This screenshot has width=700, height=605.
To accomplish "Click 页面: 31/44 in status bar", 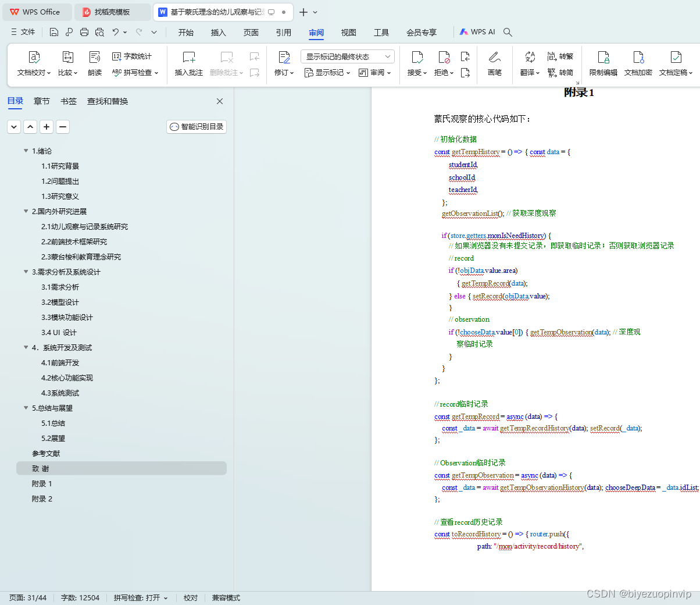I will tap(28, 597).
